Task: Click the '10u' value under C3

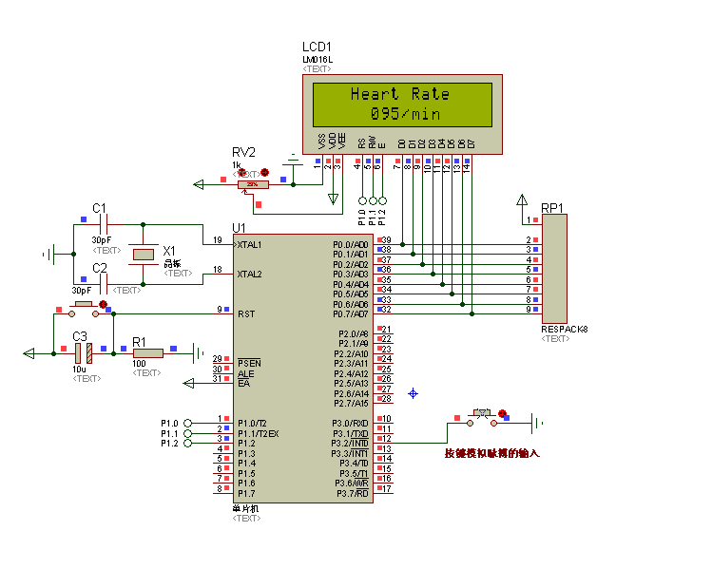Action: [79, 370]
